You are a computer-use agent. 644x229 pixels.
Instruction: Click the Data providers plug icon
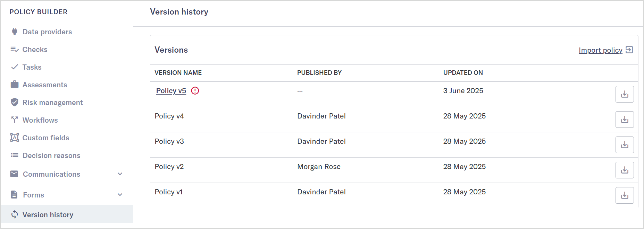pos(15,32)
